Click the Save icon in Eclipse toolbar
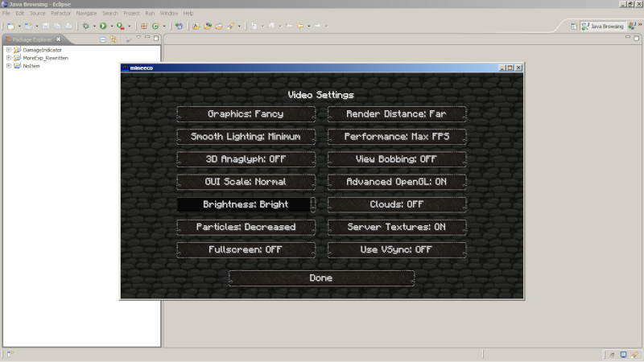 pos(46,26)
